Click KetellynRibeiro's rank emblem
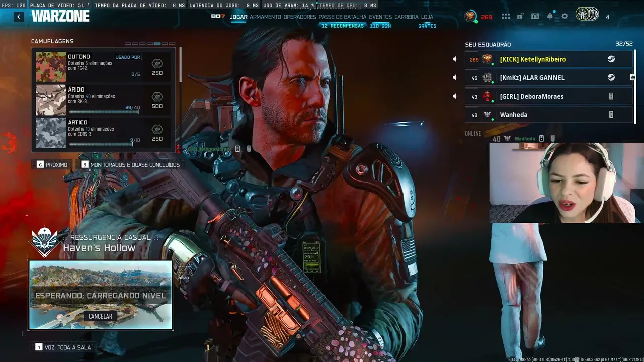644x362 pixels. click(x=487, y=59)
